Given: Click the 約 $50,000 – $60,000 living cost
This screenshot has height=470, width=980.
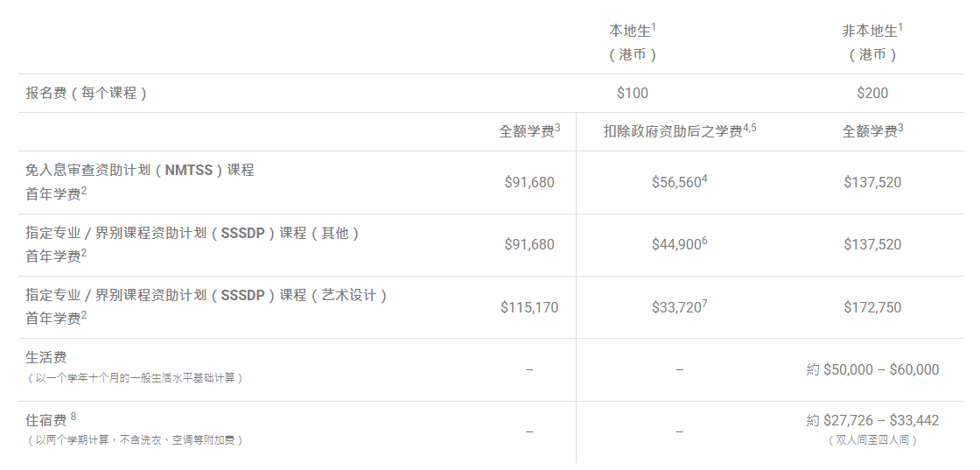Looking at the screenshot, I should pyautogui.click(x=872, y=369).
